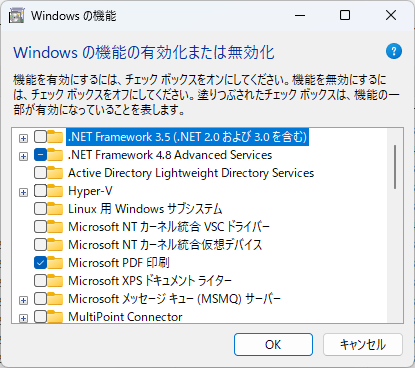Click the Microsoft XPS ドキュメント ライター folder icon
The width and height of the screenshot is (415, 368).
[x=55, y=281]
